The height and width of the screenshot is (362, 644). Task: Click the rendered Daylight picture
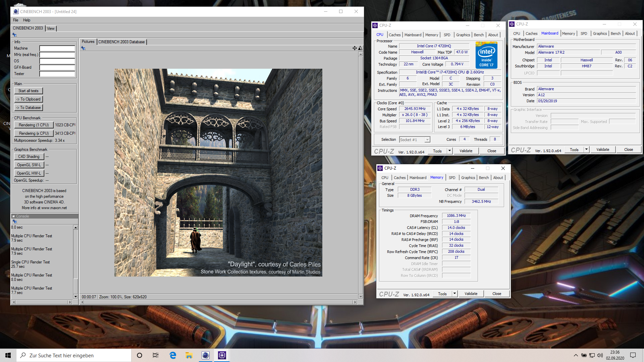218,173
